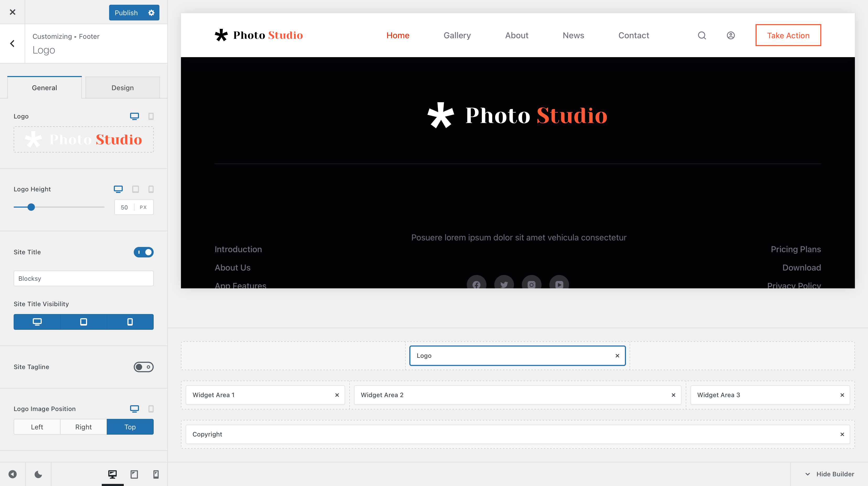Open search icon in preview header
The width and height of the screenshot is (868, 486).
702,35
